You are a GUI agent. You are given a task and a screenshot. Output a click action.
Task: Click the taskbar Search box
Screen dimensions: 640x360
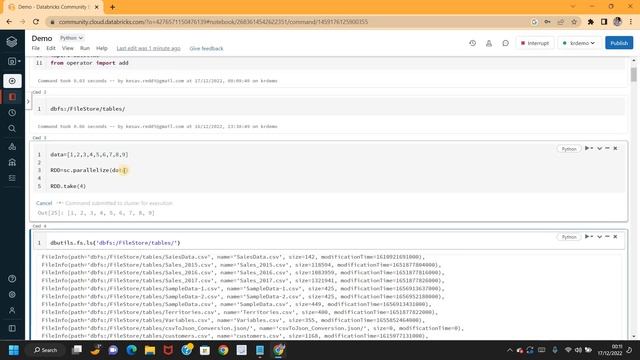click(45, 350)
